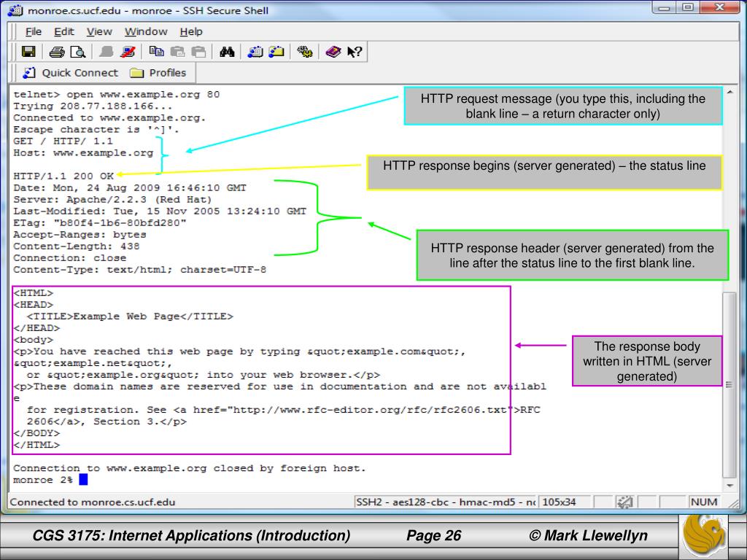This screenshot has height=560, width=747.
Task: Click the vertical scrollbar thumb
Action: 729,385
